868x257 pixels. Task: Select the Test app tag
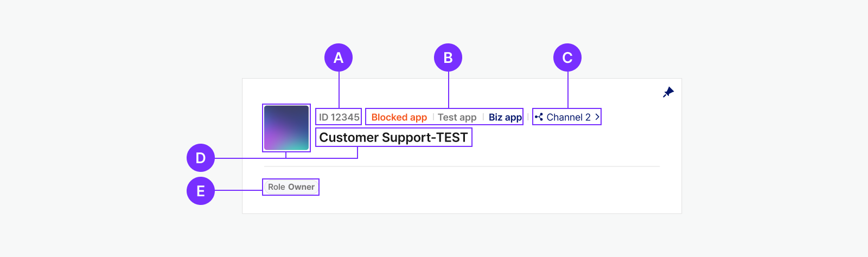pyautogui.click(x=457, y=117)
